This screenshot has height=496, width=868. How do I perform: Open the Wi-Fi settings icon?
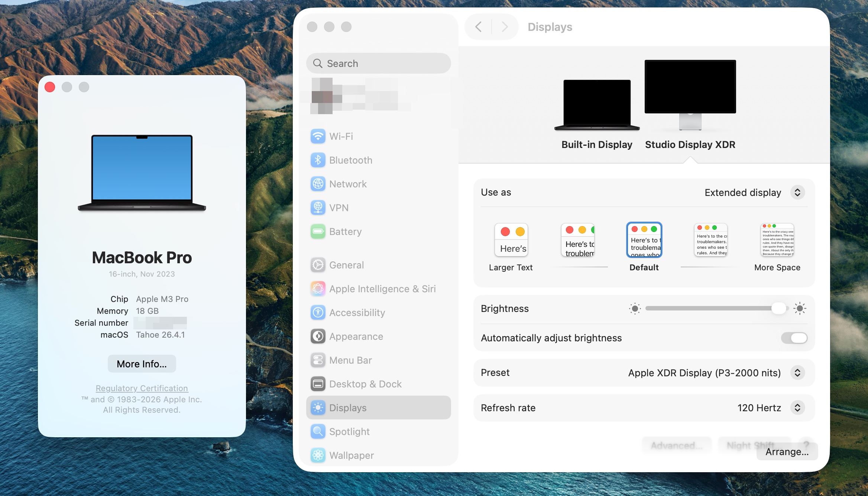point(318,136)
